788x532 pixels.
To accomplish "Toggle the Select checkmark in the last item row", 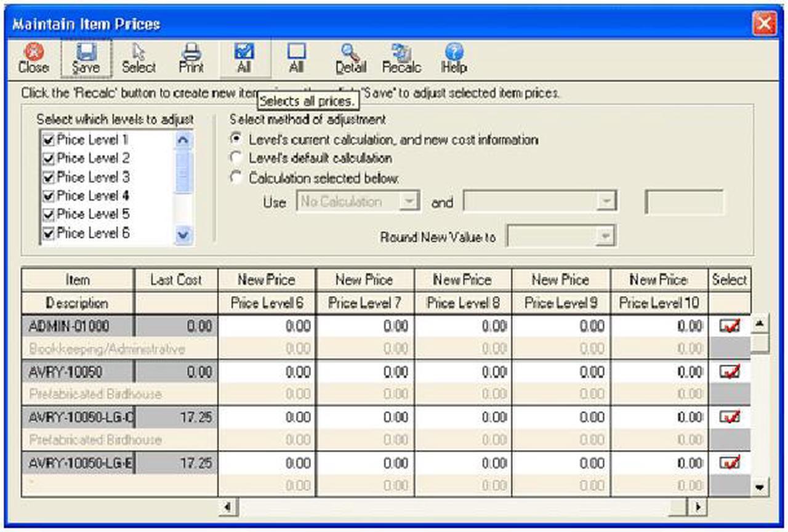I will pos(730,462).
